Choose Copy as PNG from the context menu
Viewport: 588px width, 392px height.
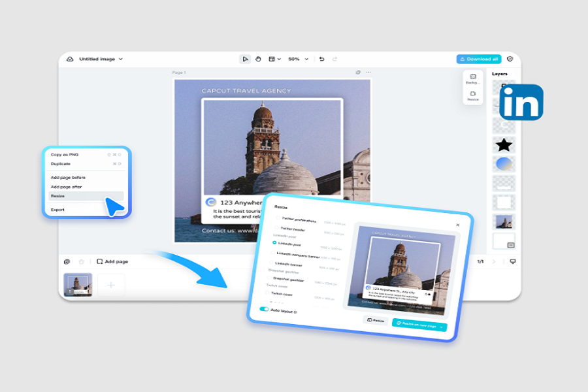point(86,155)
